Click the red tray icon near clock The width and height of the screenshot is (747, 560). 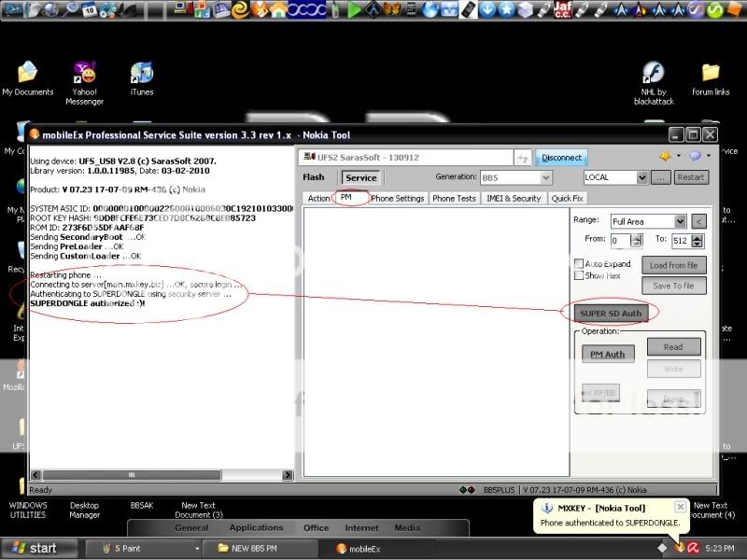[x=693, y=548]
